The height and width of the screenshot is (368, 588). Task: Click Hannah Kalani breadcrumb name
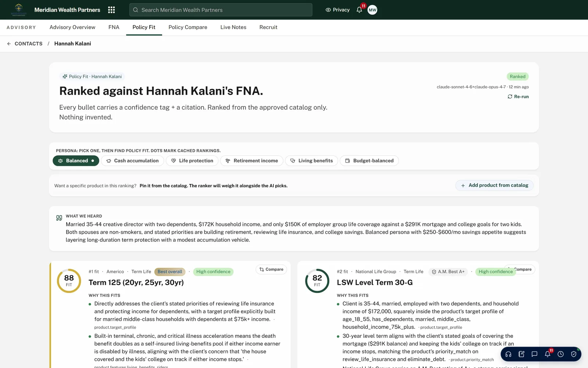point(73,44)
